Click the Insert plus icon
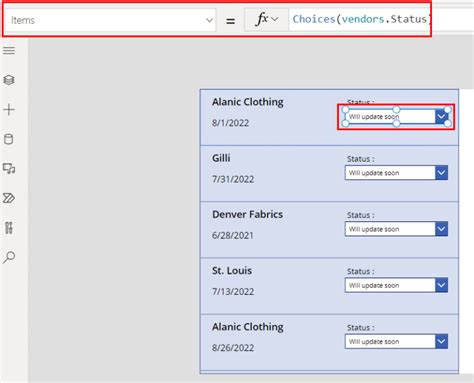The width and height of the screenshot is (474, 383). coord(9,110)
